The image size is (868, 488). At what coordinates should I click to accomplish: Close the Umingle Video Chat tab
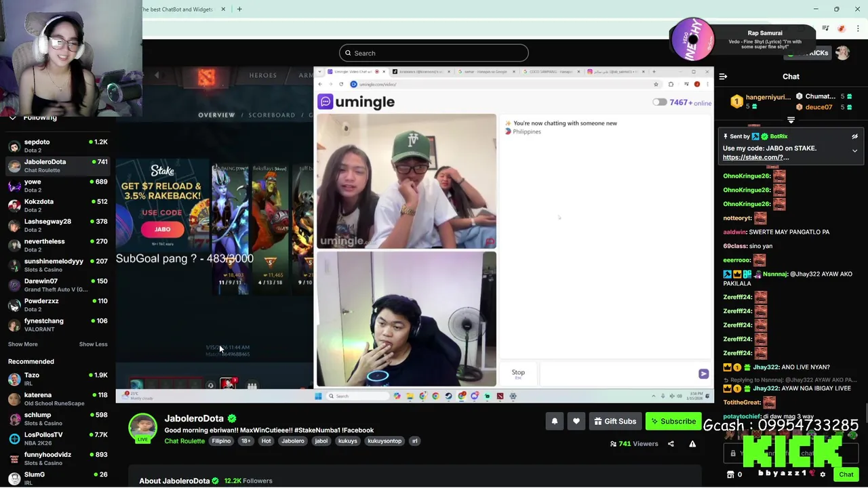coord(382,71)
